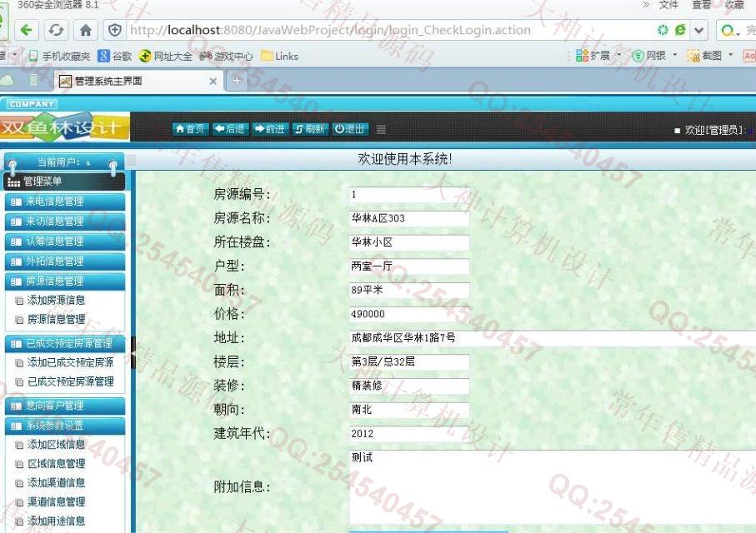Click the 装修 field with 精装修
The width and height of the screenshot is (756, 533).
[409, 386]
